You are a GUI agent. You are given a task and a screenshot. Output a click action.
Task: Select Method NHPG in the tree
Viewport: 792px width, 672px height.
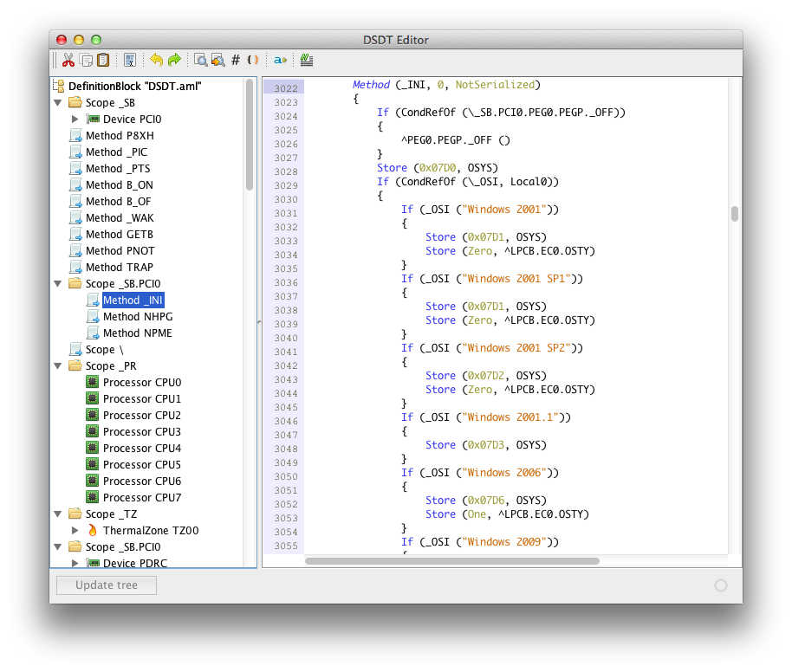click(x=137, y=316)
